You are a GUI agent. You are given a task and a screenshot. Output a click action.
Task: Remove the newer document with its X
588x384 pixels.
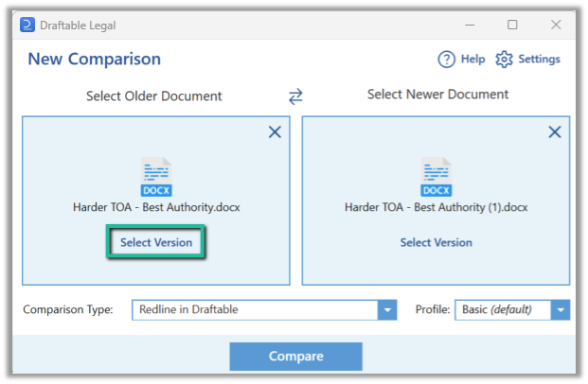[x=555, y=131]
